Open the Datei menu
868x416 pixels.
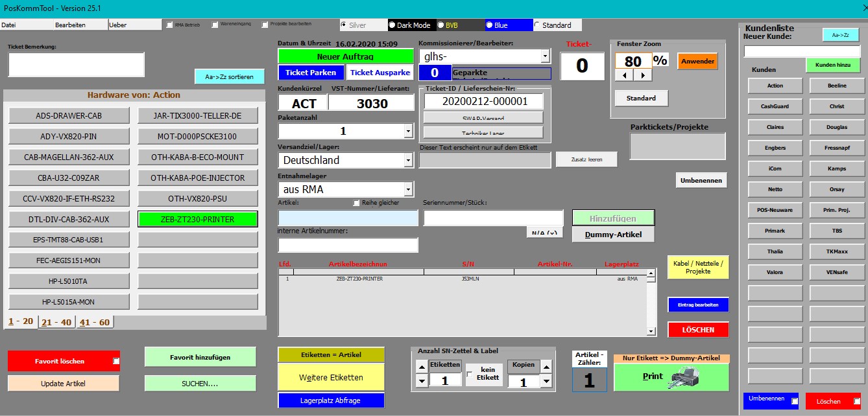click(9, 25)
